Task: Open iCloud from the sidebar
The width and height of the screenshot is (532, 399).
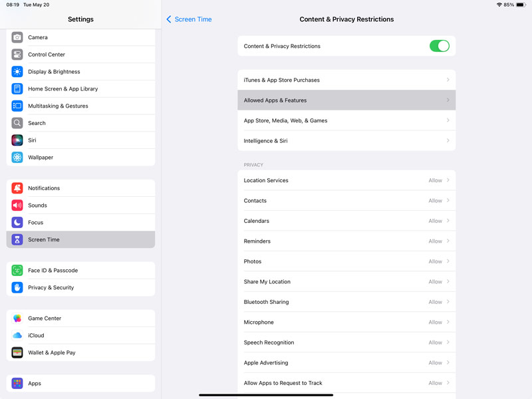Action: pyautogui.click(x=80, y=335)
